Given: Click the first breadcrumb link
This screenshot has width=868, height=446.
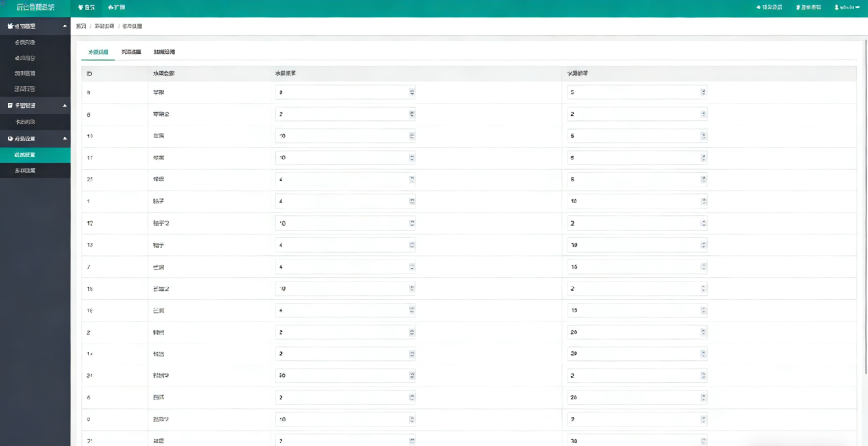Looking at the screenshot, I should click(81, 26).
